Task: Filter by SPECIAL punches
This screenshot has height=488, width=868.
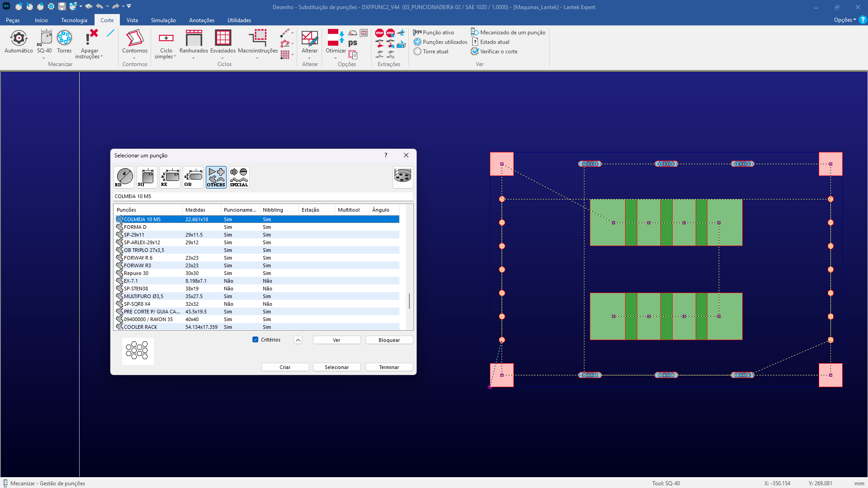Action: coord(239,177)
